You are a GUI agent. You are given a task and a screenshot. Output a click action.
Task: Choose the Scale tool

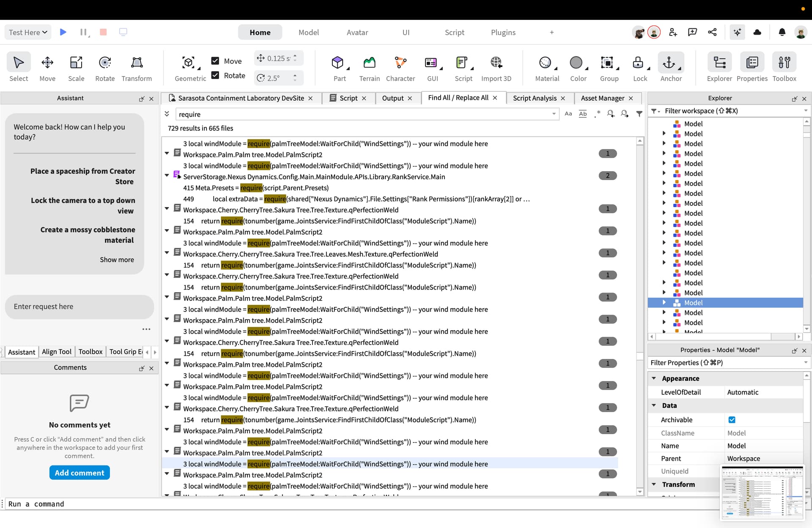coord(76,68)
